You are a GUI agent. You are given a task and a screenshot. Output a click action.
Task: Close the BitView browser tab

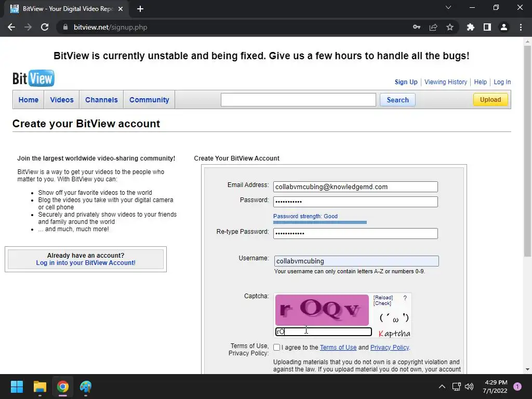[121, 9]
